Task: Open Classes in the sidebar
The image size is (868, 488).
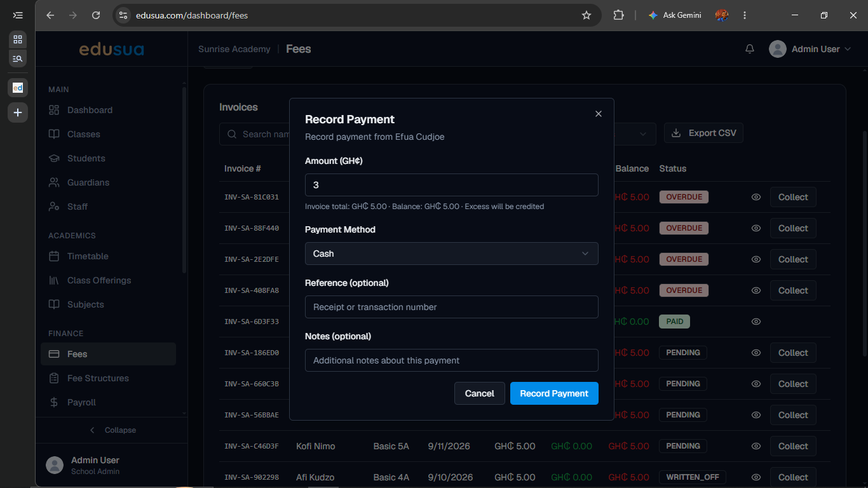Action: pos(108,134)
